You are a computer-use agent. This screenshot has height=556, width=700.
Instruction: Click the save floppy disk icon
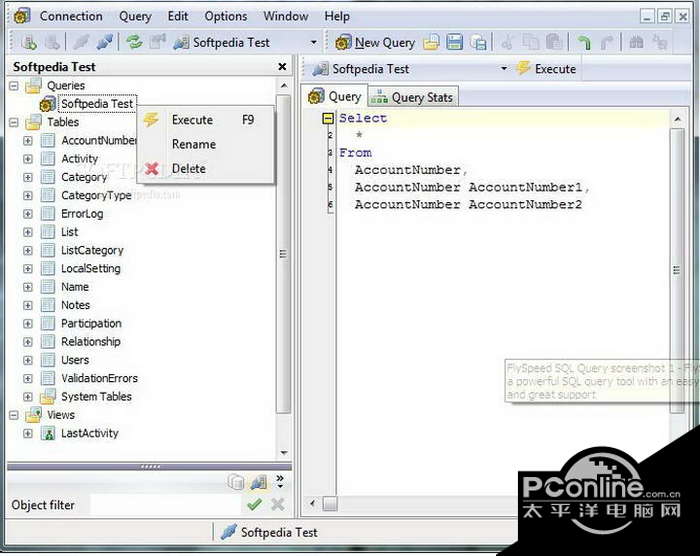coord(454,43)
